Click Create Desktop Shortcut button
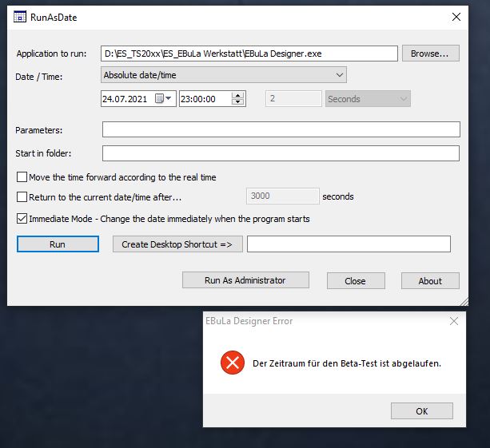Screen dimensions: 490x448 pos(177,244)
